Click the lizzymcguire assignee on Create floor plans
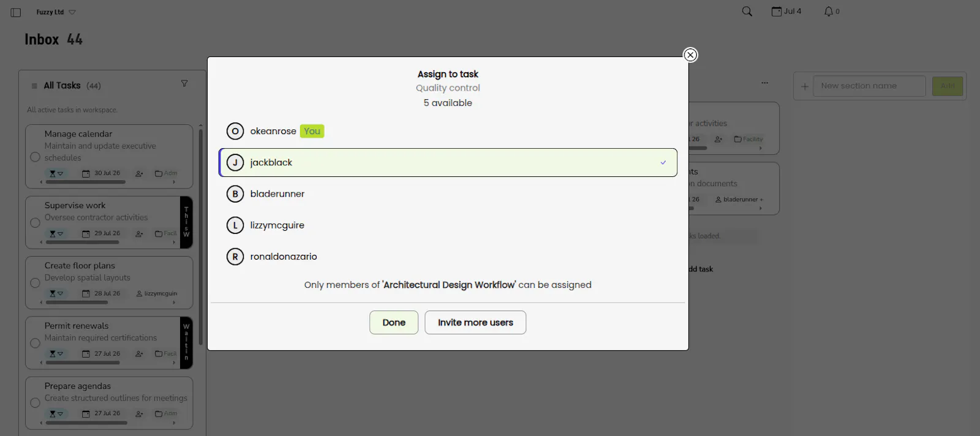 click(x=157, y=293)
